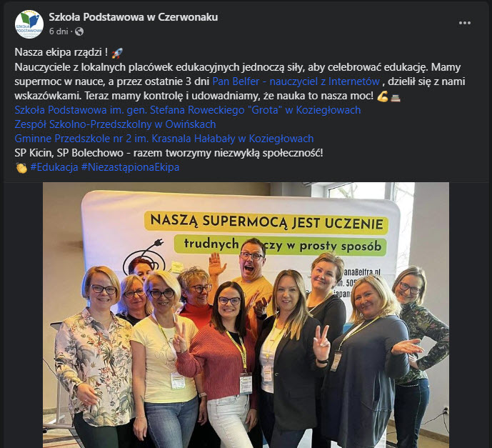Screen dimensions: 492x448
Task: Open Gminne Przedszkole nr 2 link
Action: pos(164,139)
